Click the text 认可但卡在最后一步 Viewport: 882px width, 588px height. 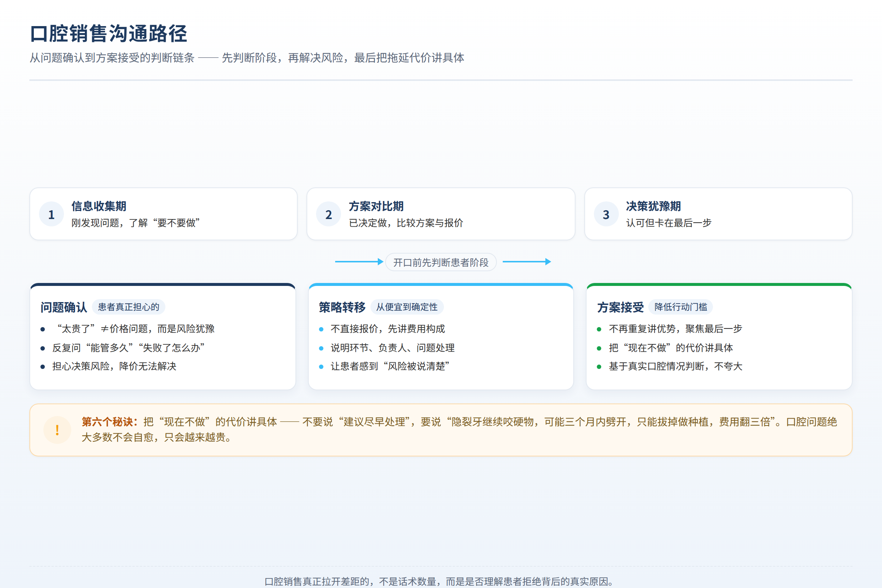(x=668, y=223)
